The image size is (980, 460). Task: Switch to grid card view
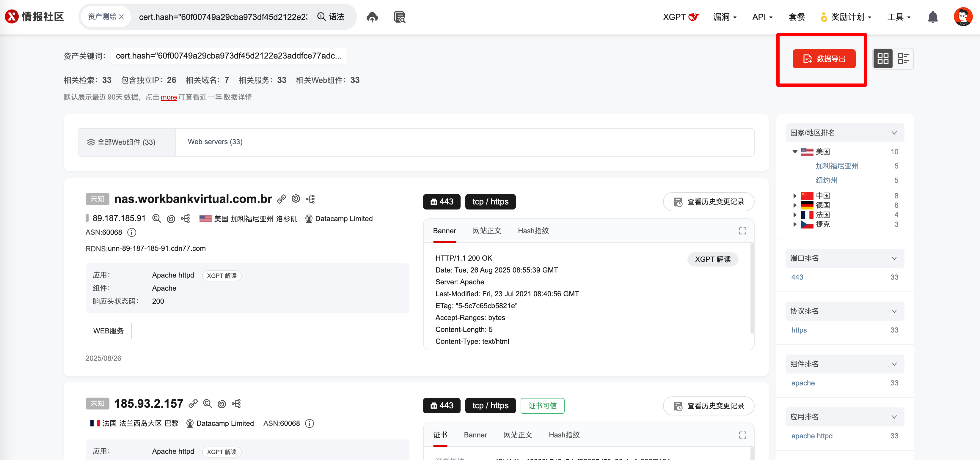(x=882, y=59)
